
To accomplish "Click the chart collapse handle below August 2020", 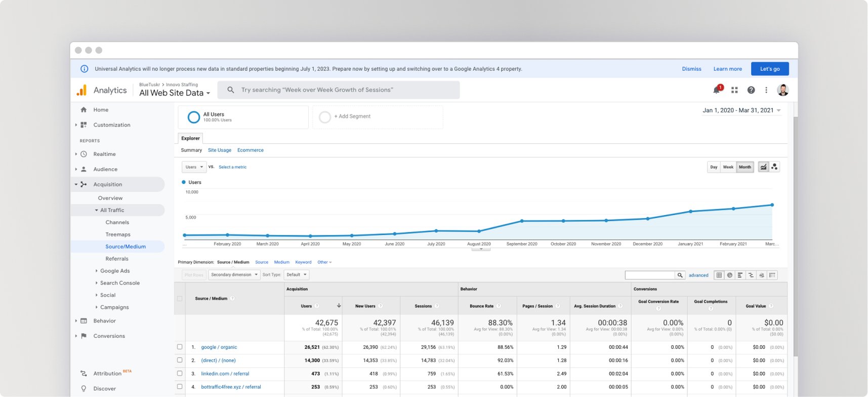I will tap(481, 249).
